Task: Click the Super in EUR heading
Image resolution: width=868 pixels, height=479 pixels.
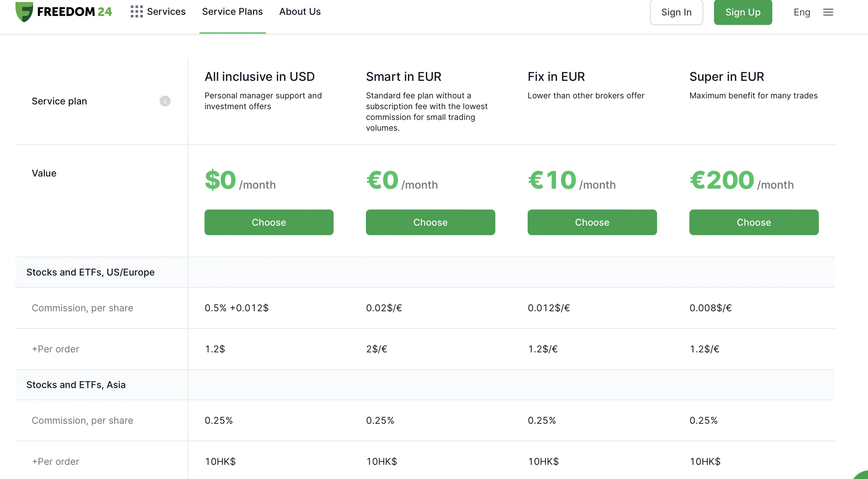Action: [726, 76]
